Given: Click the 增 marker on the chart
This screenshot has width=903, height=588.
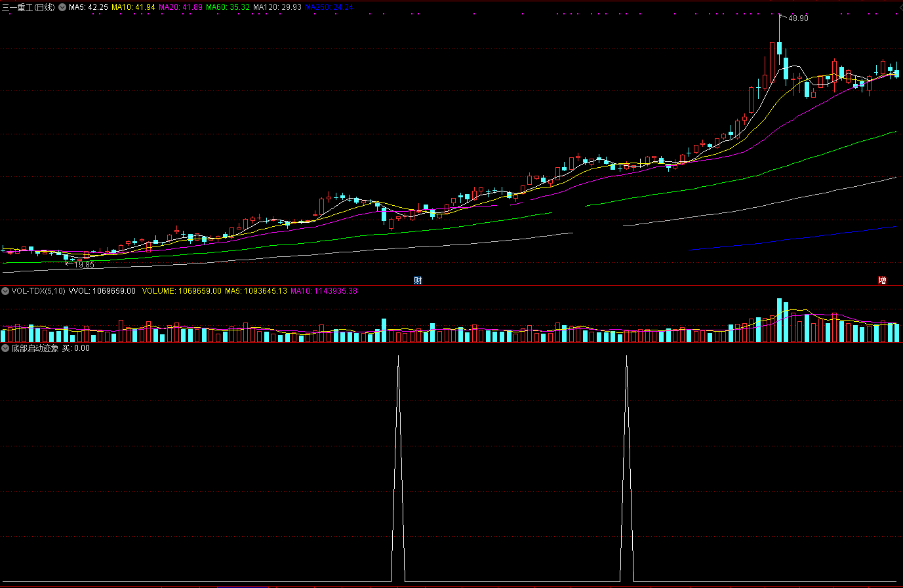Looking at the screenshot, I should (x=882, y=280).
